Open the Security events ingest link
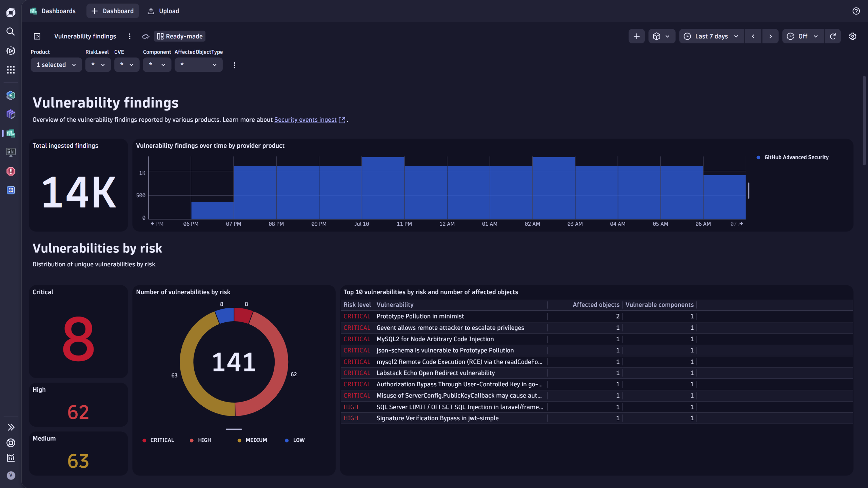Image resolution: width=868 pixels, height=488 pixels. (x=304, y=120)
